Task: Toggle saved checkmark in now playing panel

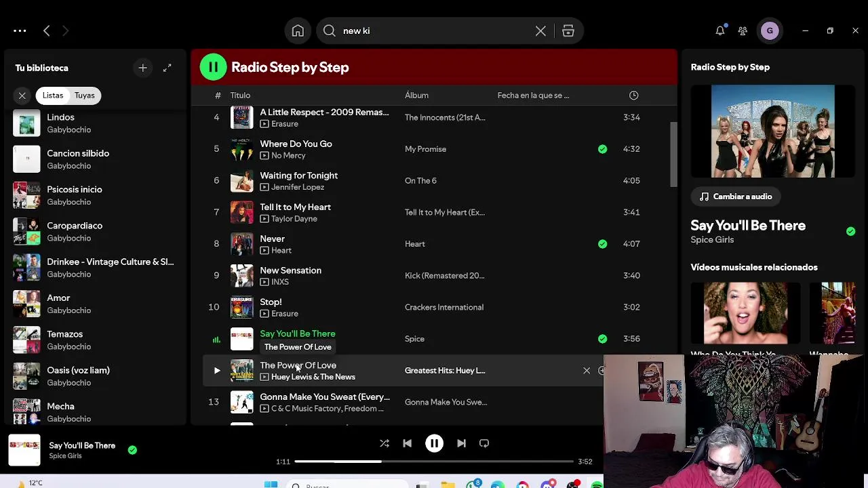Action: 850,231
